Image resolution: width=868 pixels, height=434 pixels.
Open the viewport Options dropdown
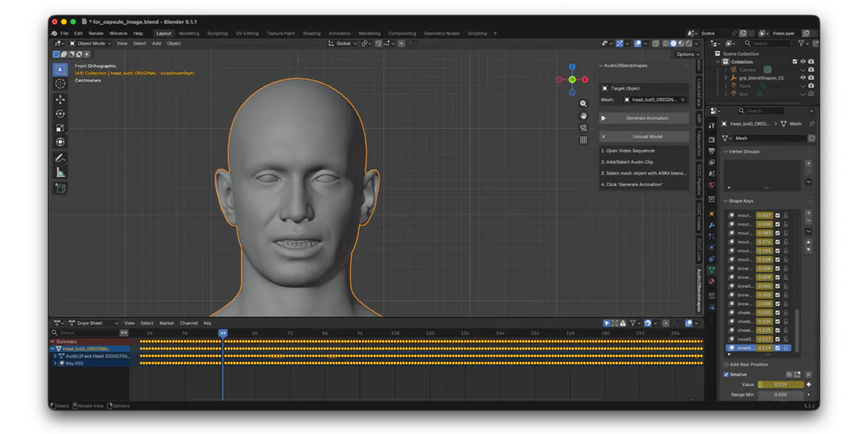tap(687, 54)
